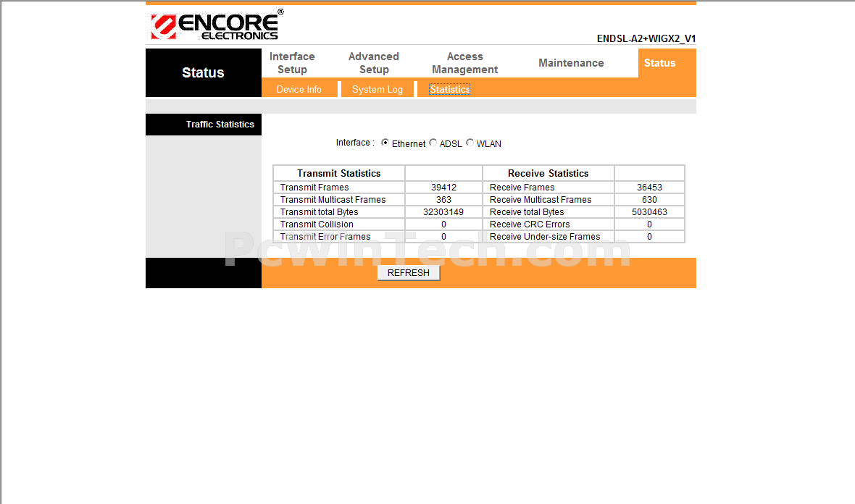Click the transmit multicast value 363
855x504 pixels.
443,200
